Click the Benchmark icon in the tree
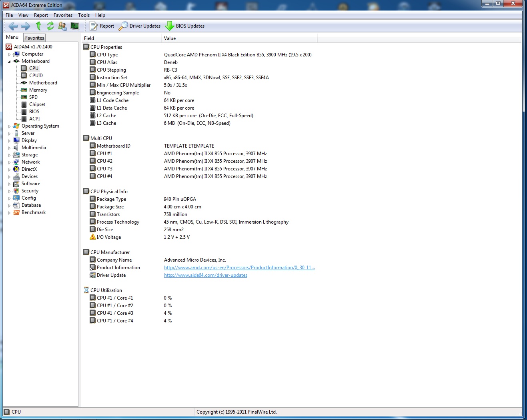This screenshot has width=527, height=420. [x=16, y=212]
